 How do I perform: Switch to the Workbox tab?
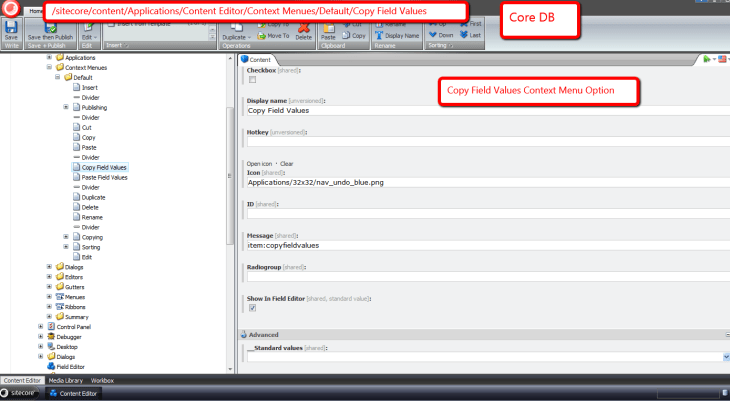point(102,381)
